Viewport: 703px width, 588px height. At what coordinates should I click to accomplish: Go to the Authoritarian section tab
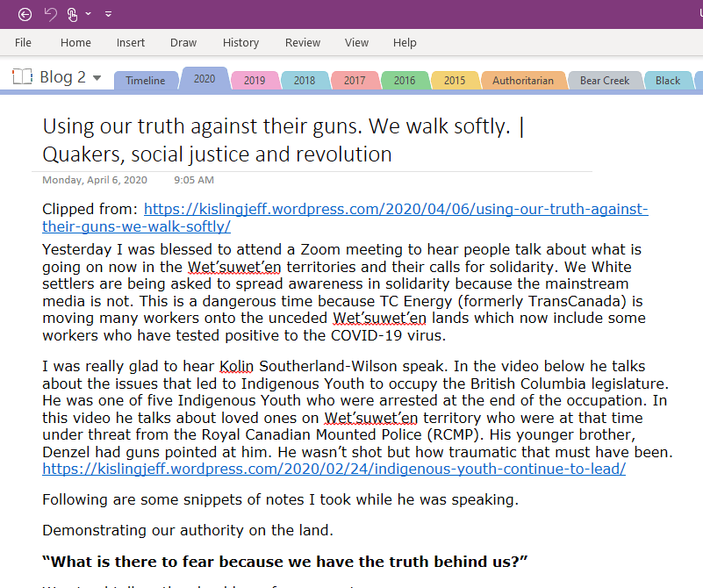coord(523,81)
